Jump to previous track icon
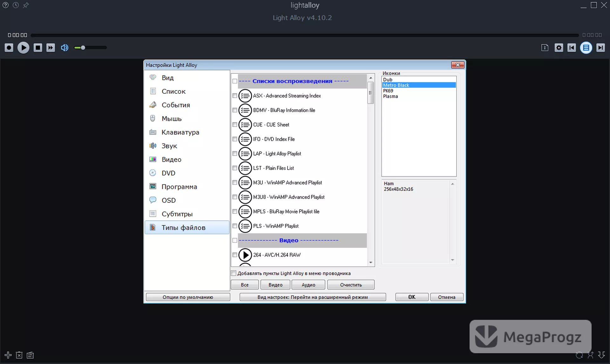 572,48
